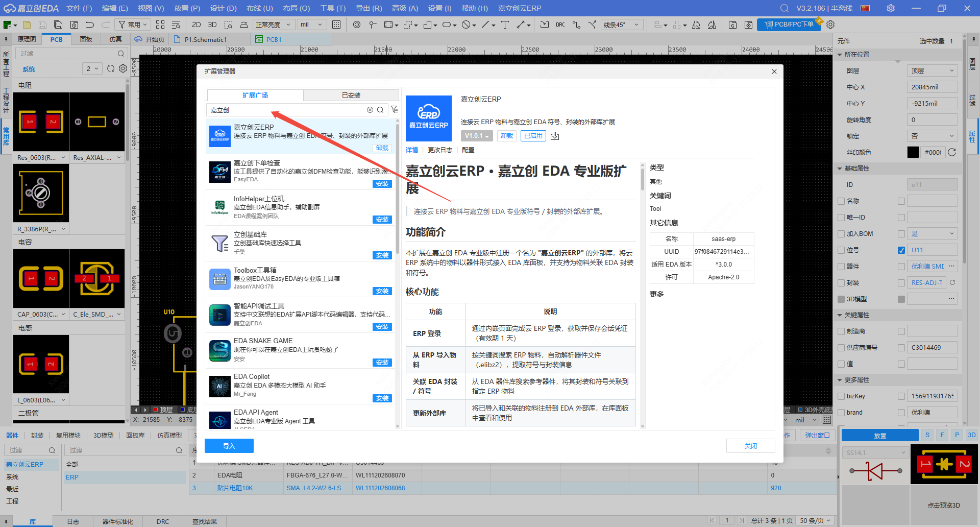Tick the brand property checkbox

[841, 413]
